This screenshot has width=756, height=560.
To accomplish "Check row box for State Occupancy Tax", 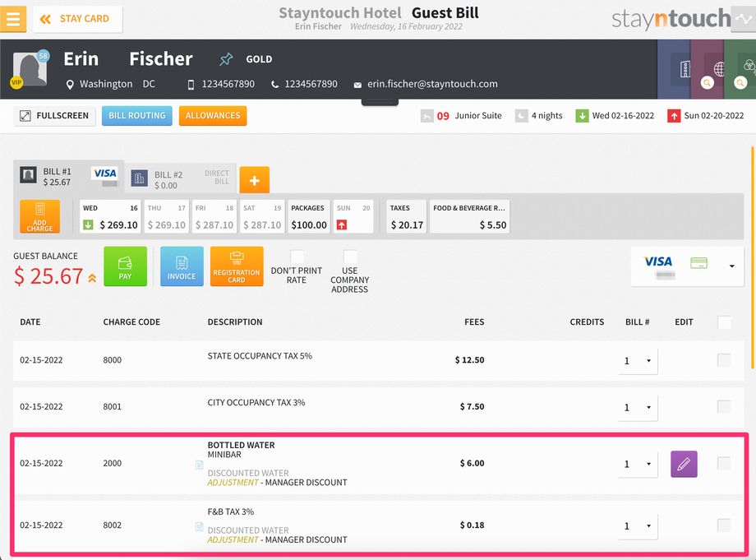I will point(724,360).
